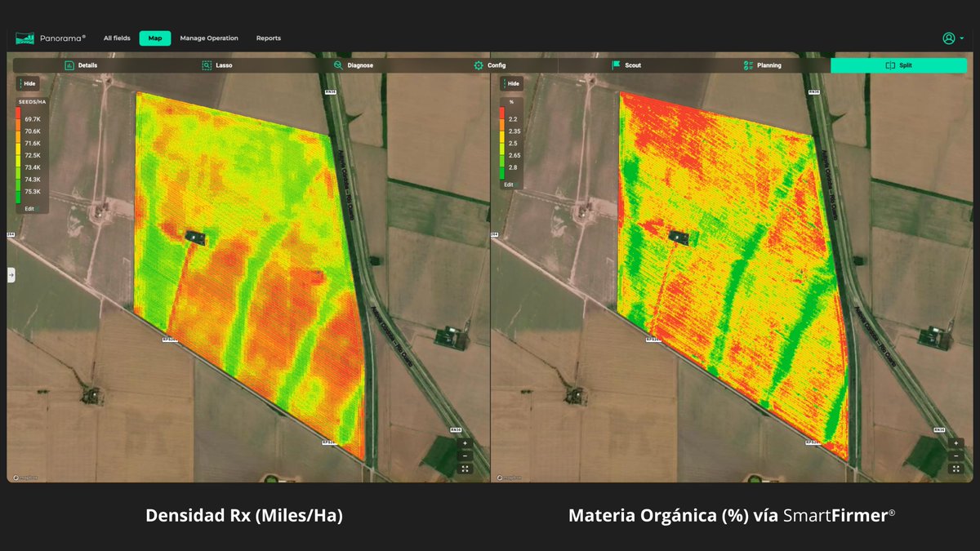Choose the Scout flag tool
The height and width of the screenshot is (551, 980).
coord(626,65)
